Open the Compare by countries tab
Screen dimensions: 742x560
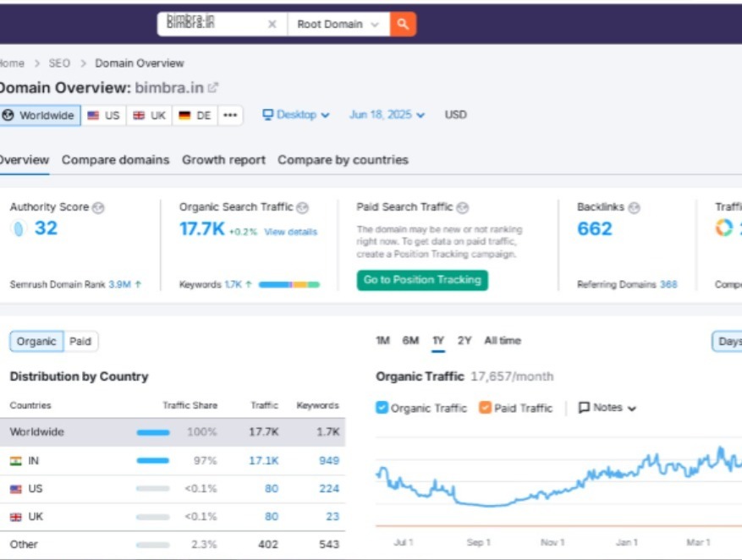(x=344, y=160)
